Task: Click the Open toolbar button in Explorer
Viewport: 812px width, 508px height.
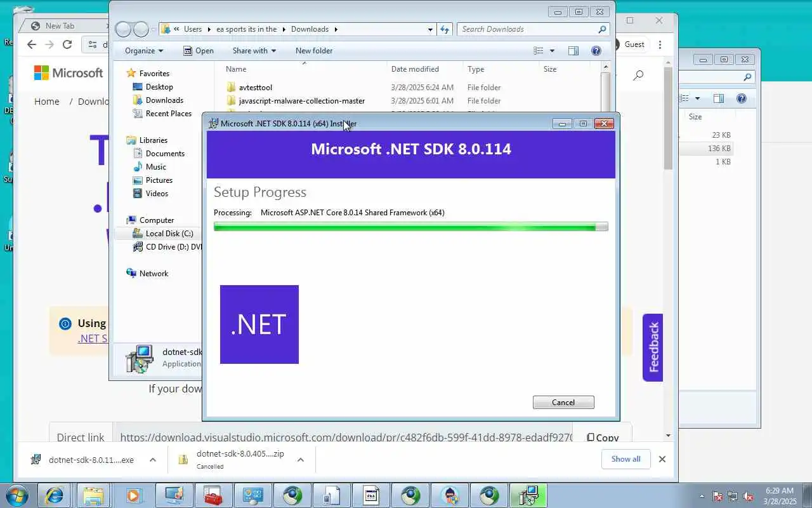Action: 199,51
